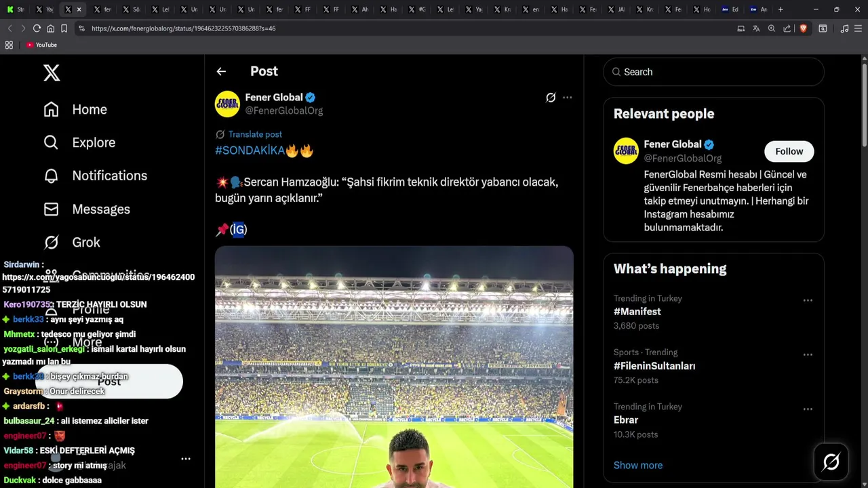Open the apps grid in bookmarks bar

pos(9,45)
